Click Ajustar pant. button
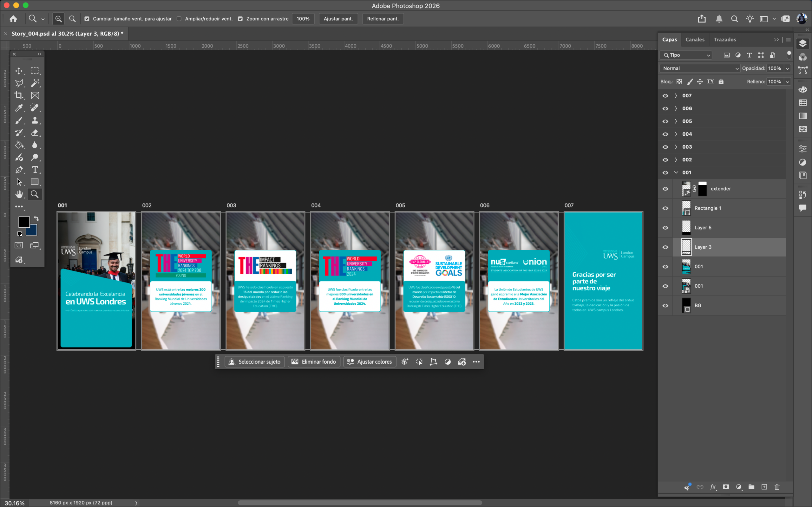The width and height of the screenshot is (812, 507). 338,19
